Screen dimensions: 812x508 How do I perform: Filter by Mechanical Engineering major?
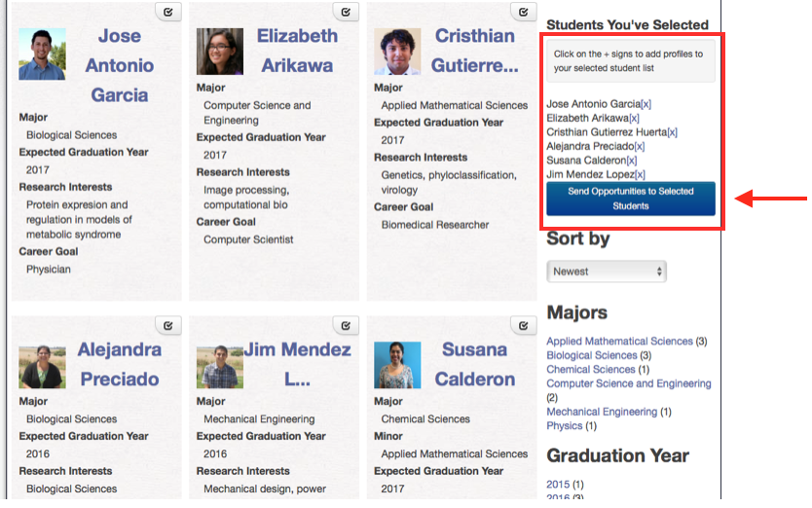pos(602,412)
